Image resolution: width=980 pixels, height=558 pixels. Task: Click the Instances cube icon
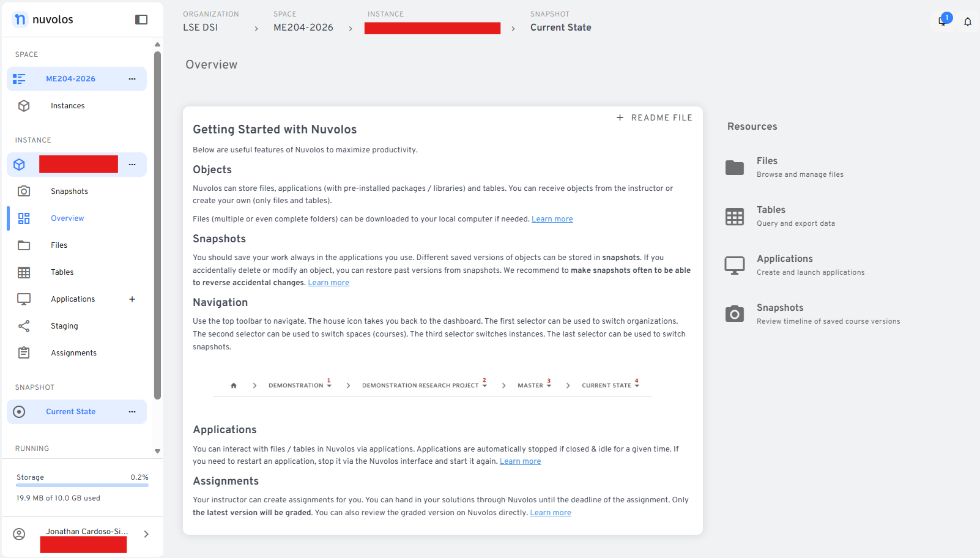[24, 106]
